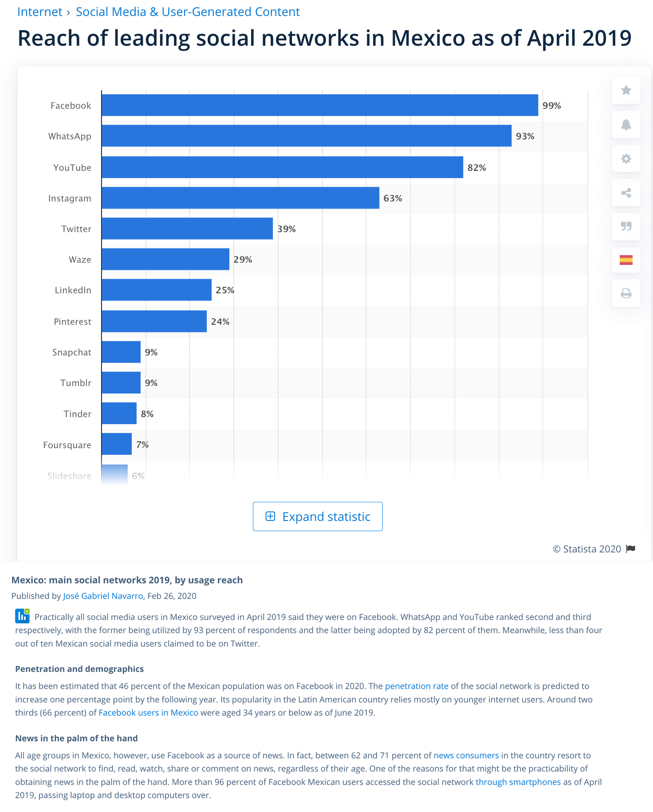Open chart settings gear icon

[x=626, y=159]
